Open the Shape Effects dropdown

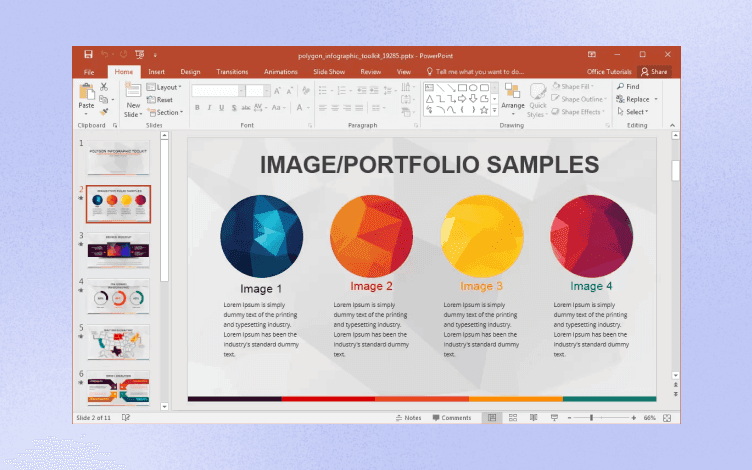tap(578, 112)
